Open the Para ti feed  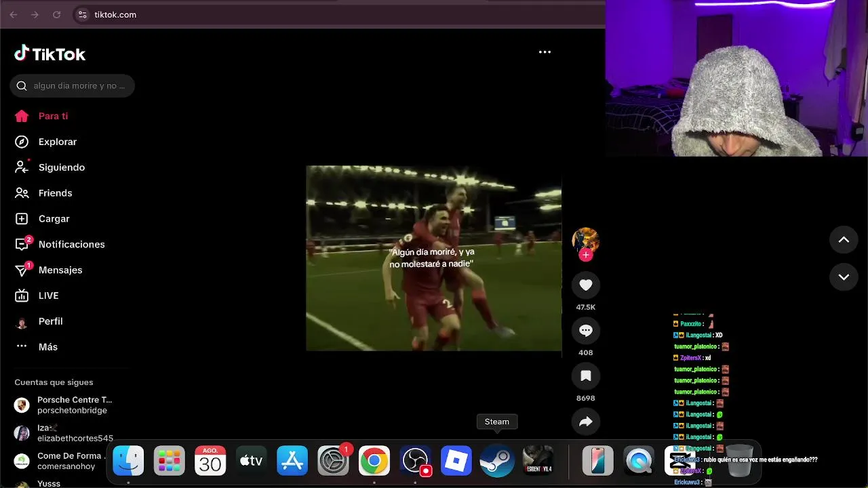coord(41,116)
